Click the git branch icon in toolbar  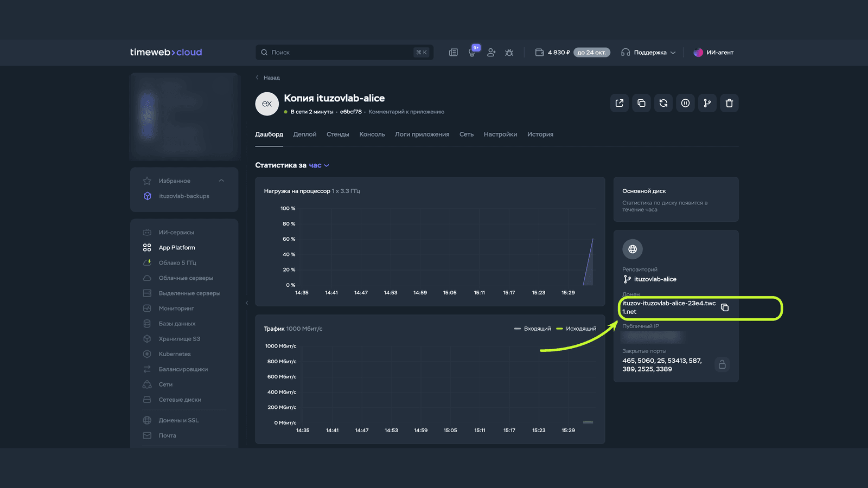[x=707, y=103]
